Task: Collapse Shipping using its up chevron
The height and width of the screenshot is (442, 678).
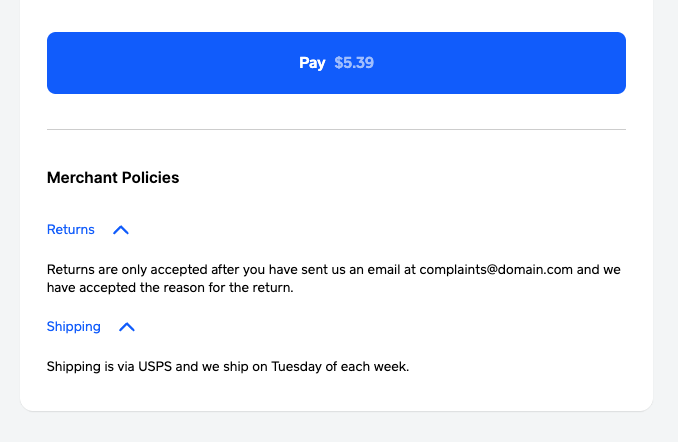Action: [x=127, y=327]
